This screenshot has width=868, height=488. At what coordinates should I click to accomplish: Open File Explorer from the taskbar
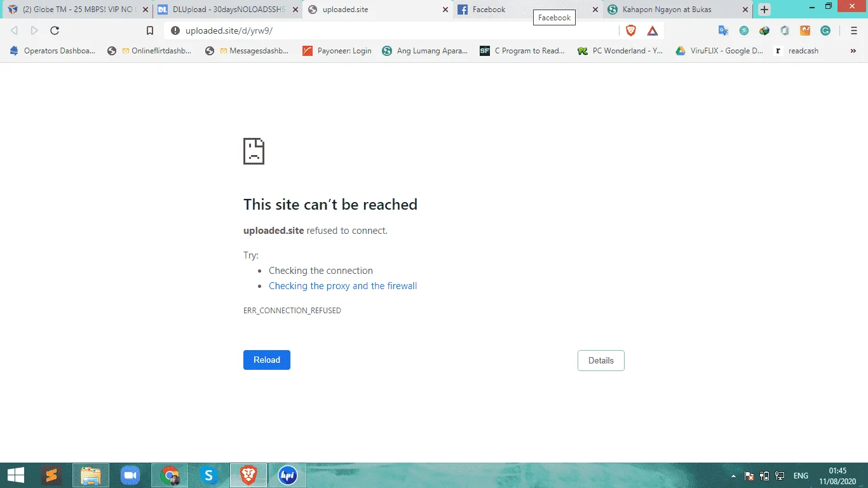pyautogui.click(x=91, y=475)
